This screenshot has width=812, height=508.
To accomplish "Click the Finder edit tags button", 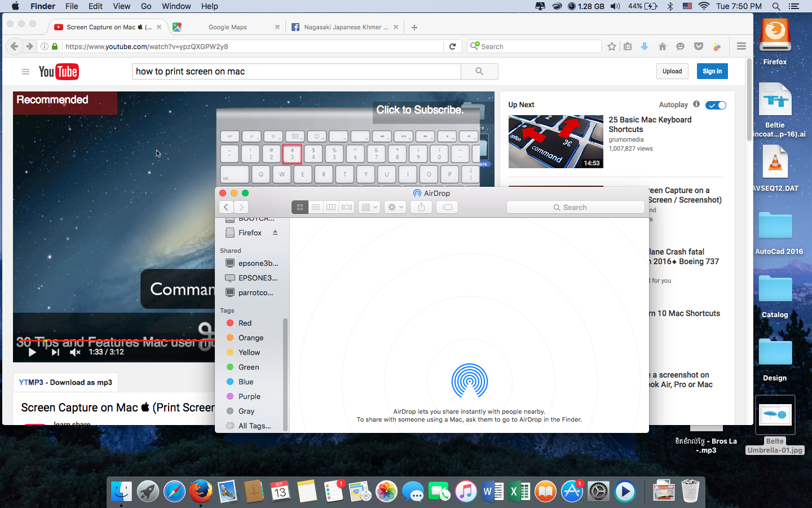I will click(x=447, y=207).
